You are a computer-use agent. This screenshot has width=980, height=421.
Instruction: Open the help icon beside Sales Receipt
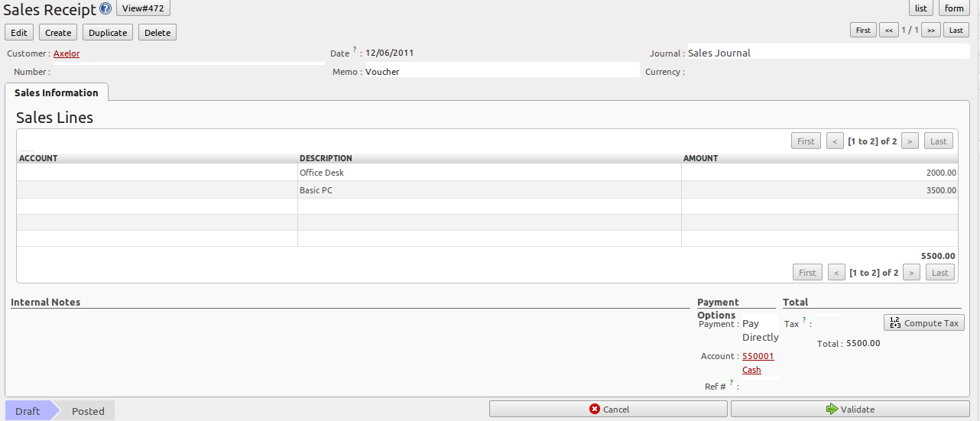[x=105, y=9]
